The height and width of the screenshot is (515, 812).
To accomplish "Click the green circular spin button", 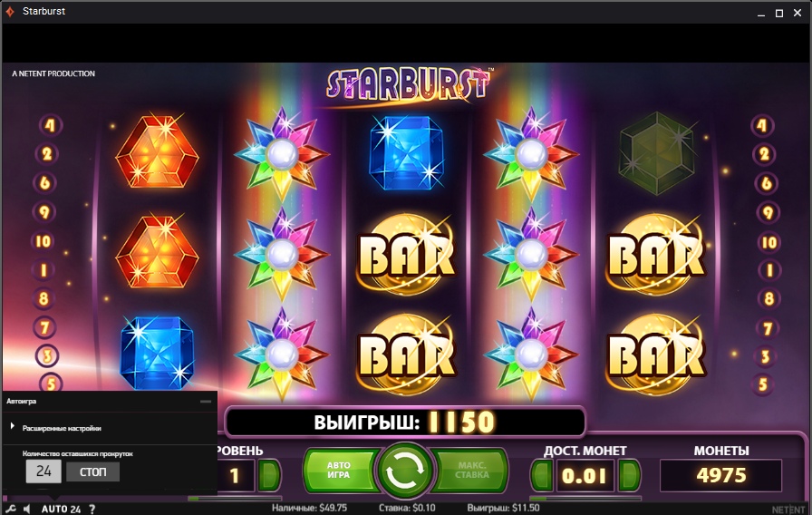I will [x=405, y=471].
